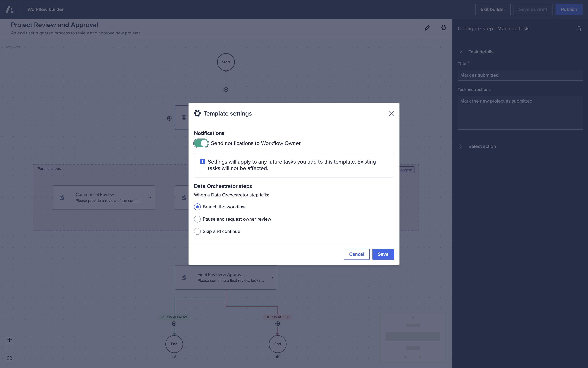Viewport: 588px width, 368px height.
Task: Open the Commercial Review step card
Action: point(104,198)
